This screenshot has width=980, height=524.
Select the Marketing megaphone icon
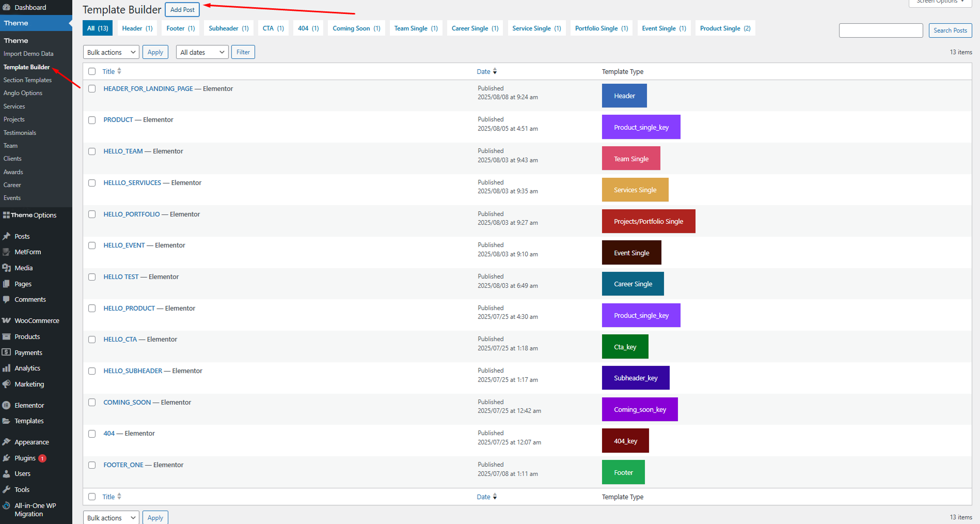click(x=6, y=384)
